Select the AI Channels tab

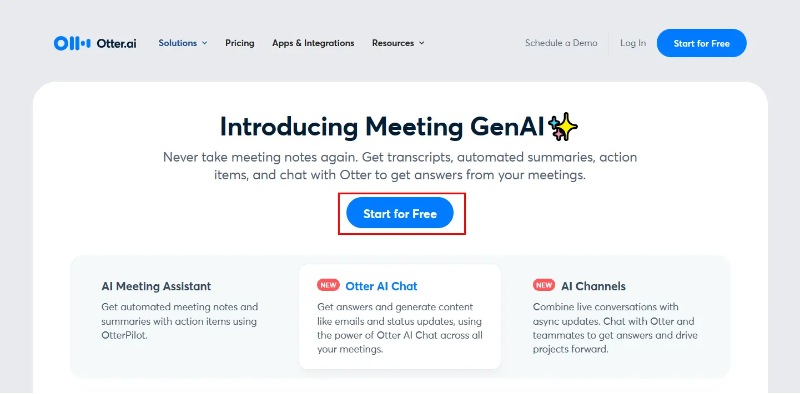(615, 316)
